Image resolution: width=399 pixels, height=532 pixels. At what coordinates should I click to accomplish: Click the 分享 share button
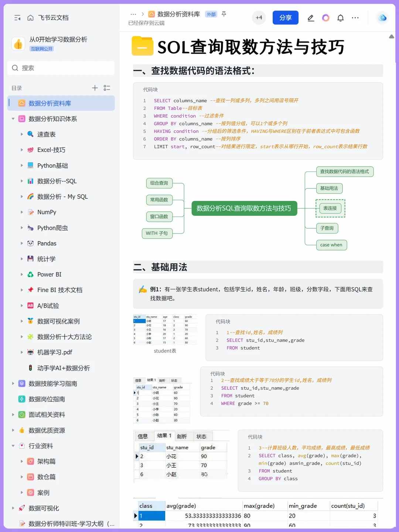285,17
